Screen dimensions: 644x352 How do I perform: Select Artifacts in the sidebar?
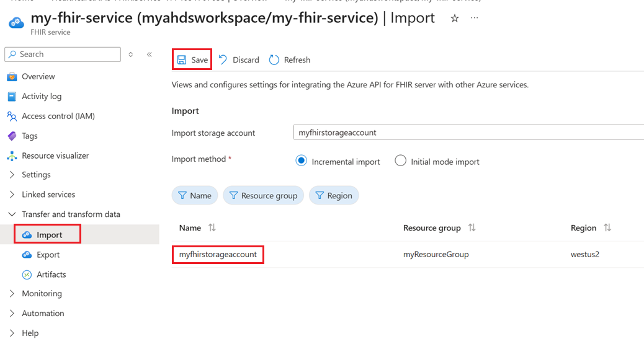(51, 274)
